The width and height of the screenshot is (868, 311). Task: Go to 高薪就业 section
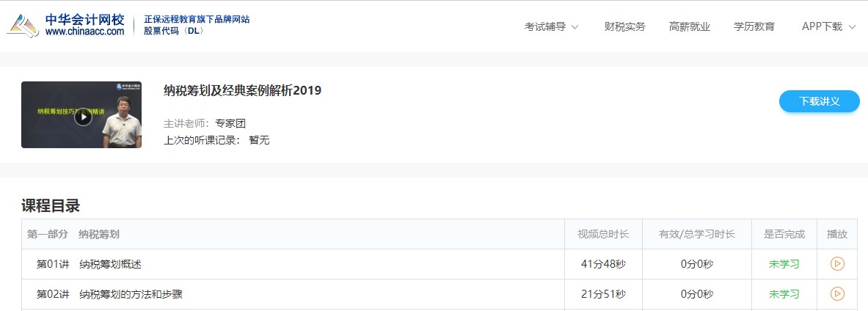coord(689,26)
